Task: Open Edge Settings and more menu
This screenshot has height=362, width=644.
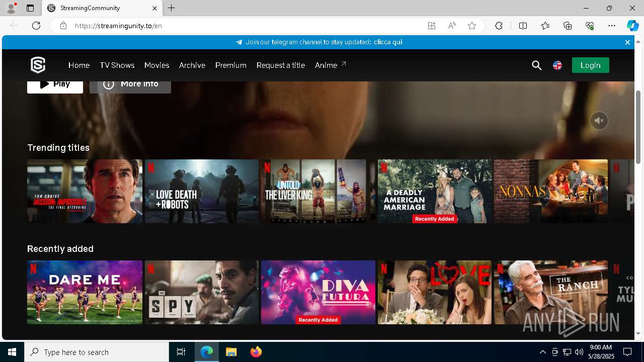Action: click(x=612, y=26)
